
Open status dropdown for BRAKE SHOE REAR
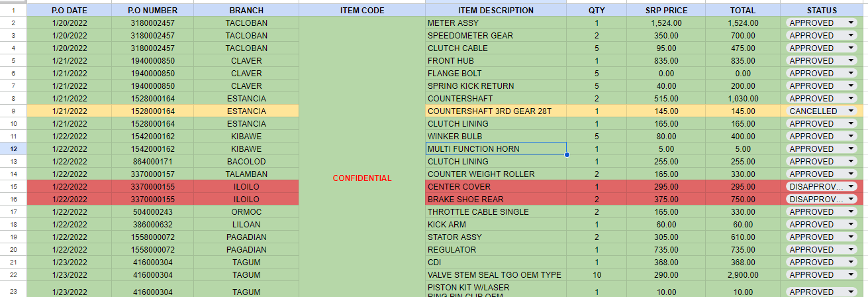coord(850,200)
